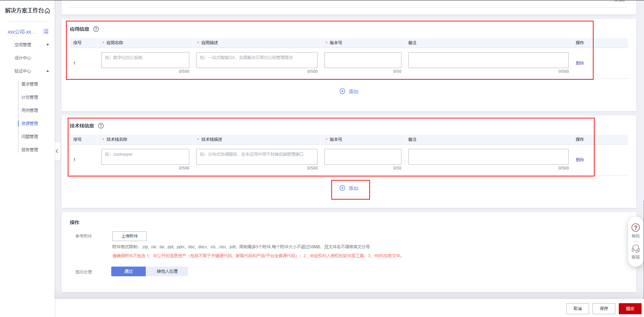
Task: Select 资源管理 in the sidebar
Action: click(30, 124)
